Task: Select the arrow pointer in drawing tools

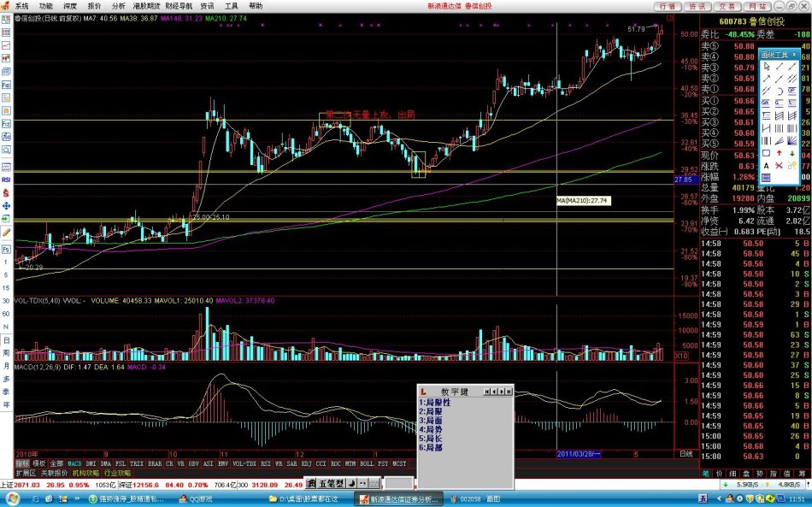Action: [767, 66]
